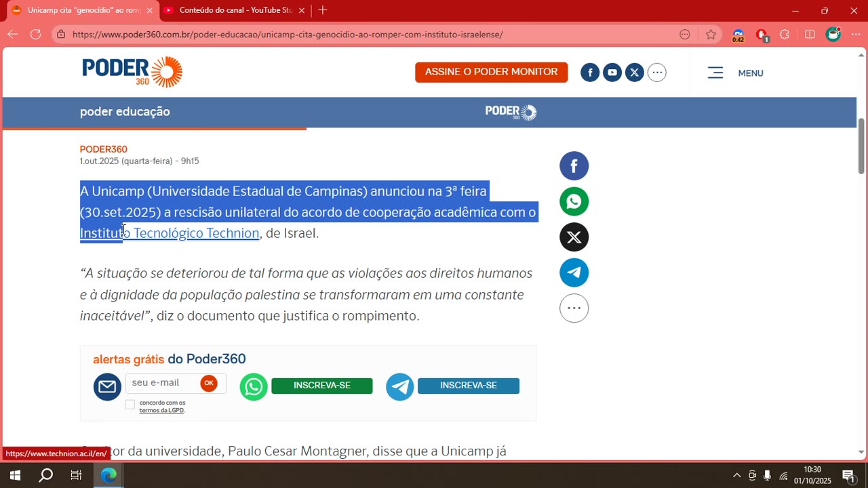Click the email envelope alerts icon
Image resolution: width=868 pixels, height=488 pixels.
tap(107, 386)
